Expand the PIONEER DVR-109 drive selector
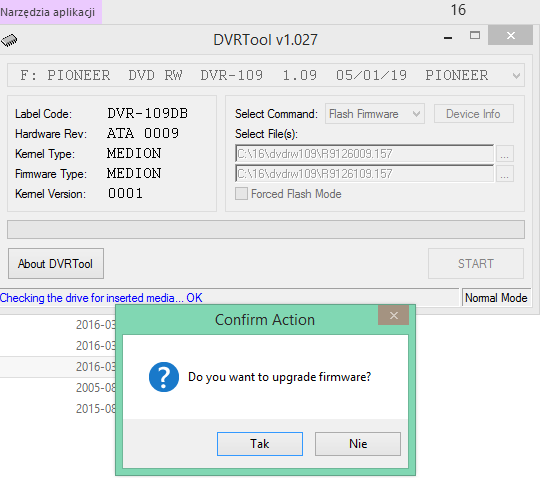Viewport: 540px width, 478px height. point(516,75)
